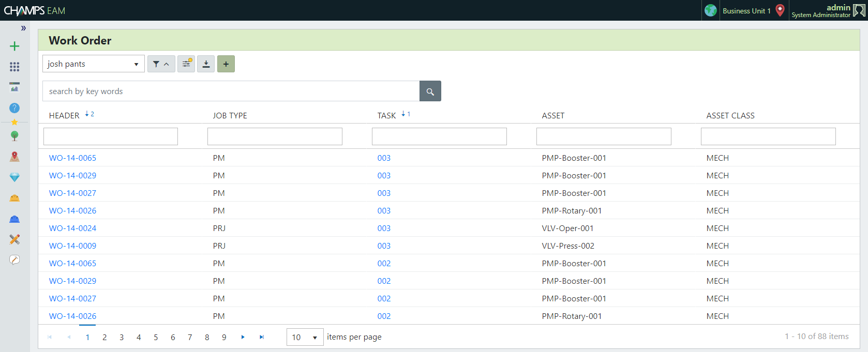The width and height of the screenshot is (868, 352).
Task: Click the green plus icon in sidebar
Action: click(14, 46)
